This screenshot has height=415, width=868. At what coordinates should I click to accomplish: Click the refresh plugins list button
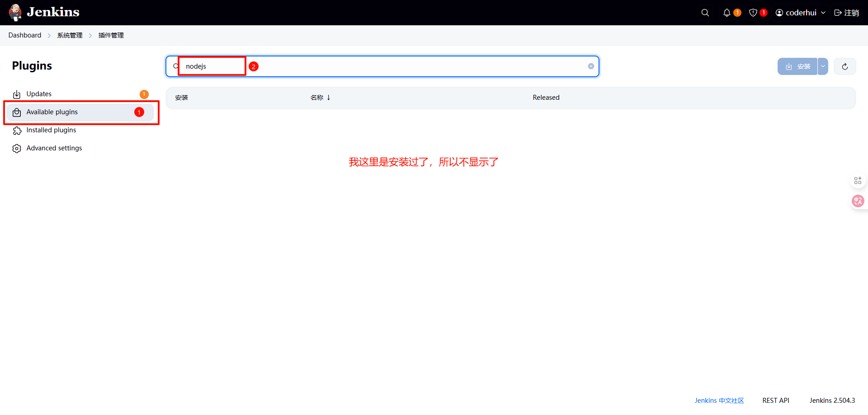(844, 66)
